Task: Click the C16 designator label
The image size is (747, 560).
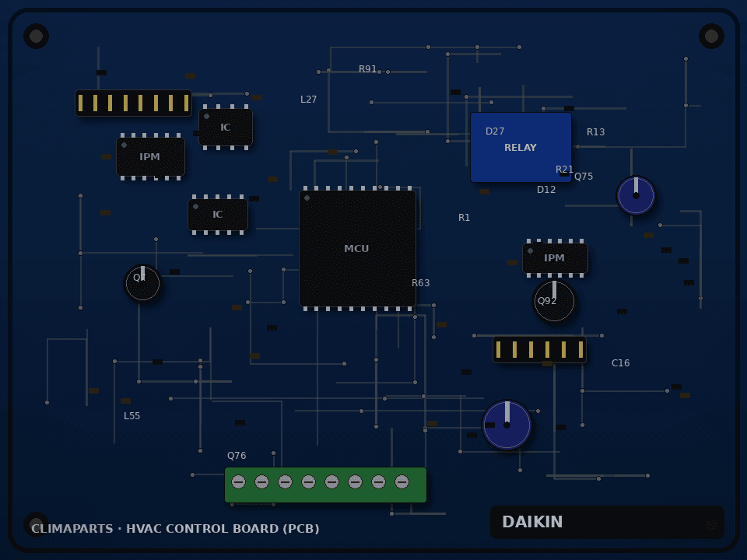Action: click(621, 363)
